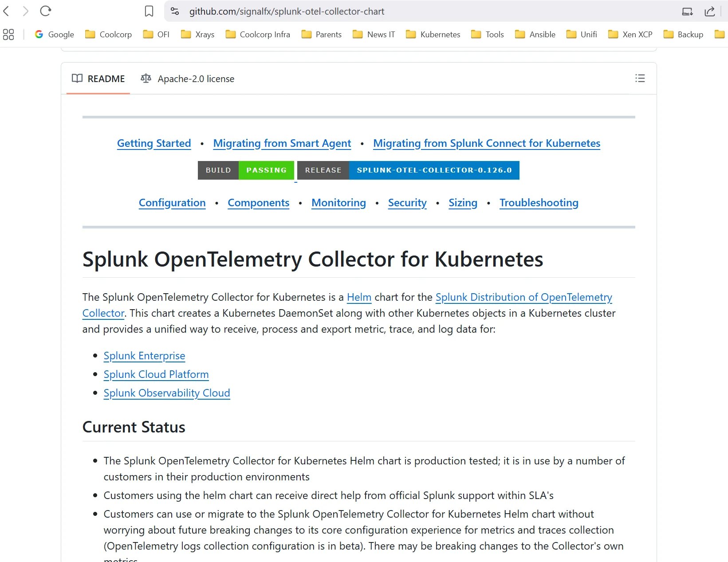The width and height of the screenshot is (728, 562).
Task: Open Google bookmark
Action: 55,34
